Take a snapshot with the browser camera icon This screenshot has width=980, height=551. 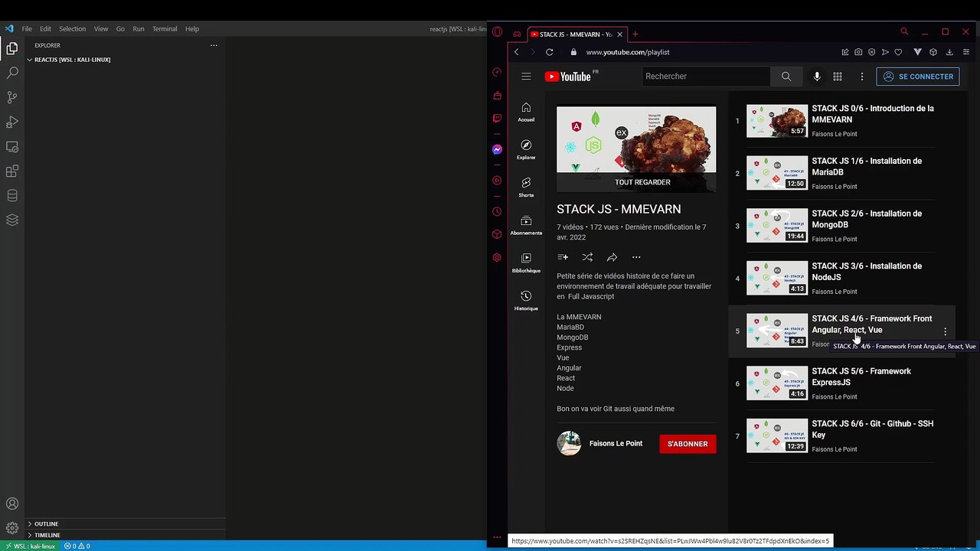tap(858, 52)
